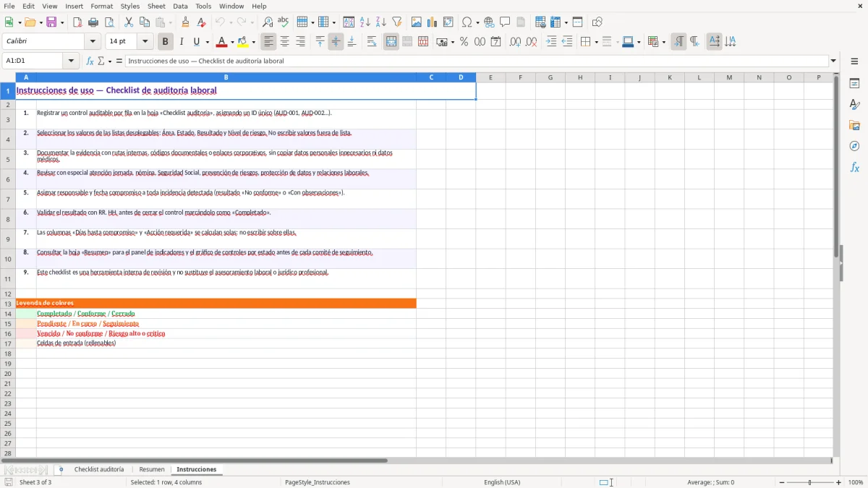Select column E header
Screen dimensions: 868x488
[490, 77]
